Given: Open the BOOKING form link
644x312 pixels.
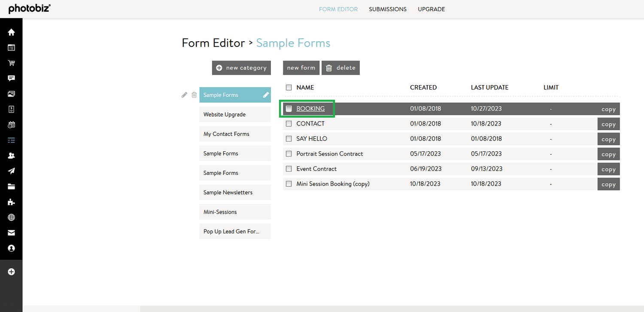Looking at the screenshot, I should (311, 109).
